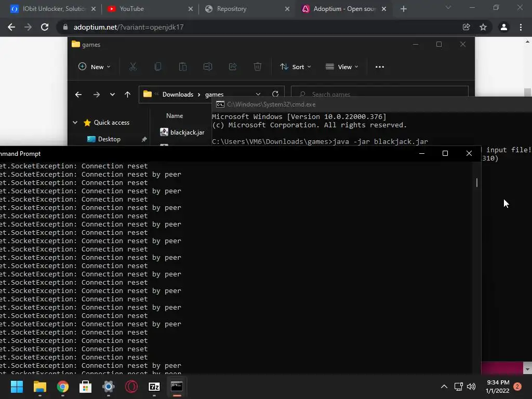Click the Search games field
This screenshot has width=532, height=399.
380,92
